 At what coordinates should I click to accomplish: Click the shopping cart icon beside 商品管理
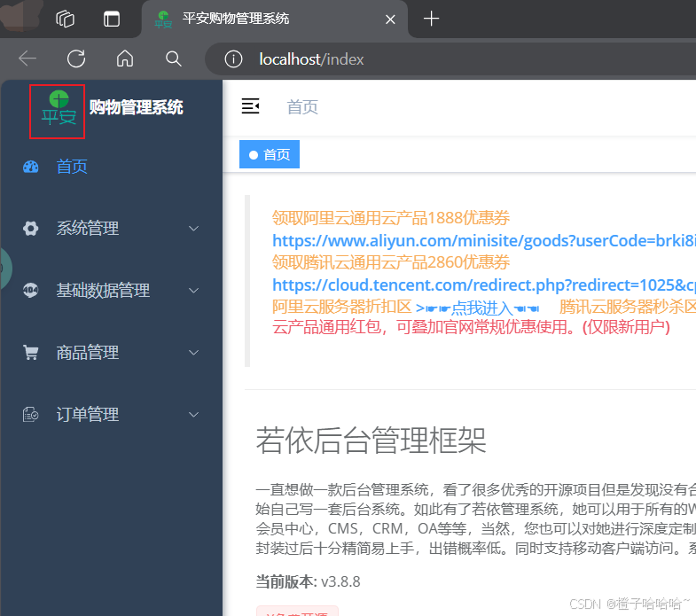coord(31,353)
